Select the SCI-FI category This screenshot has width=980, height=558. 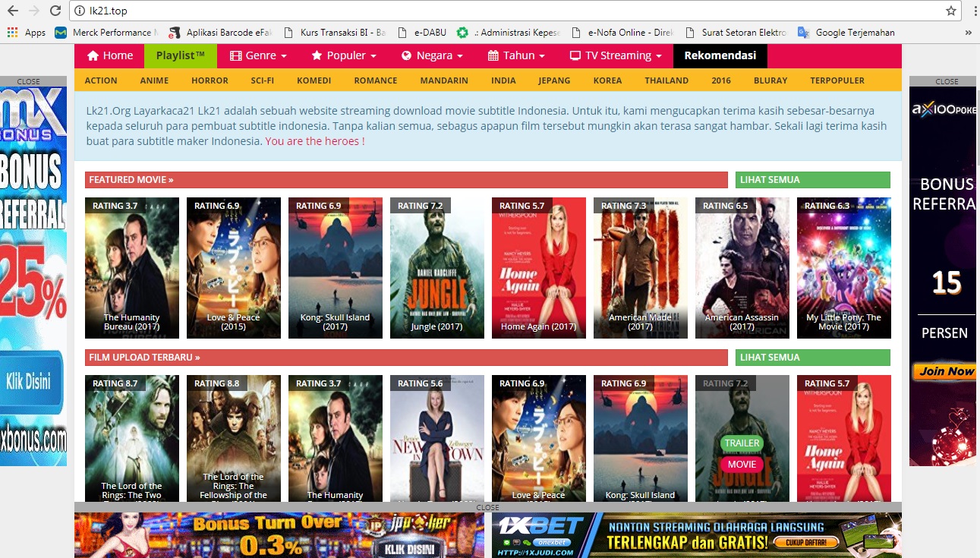[263, 80]
